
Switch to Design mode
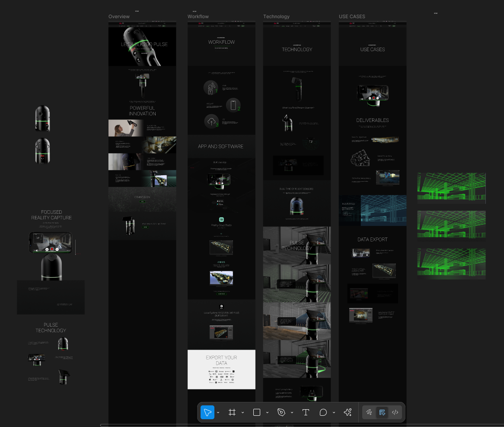(382, 412)
